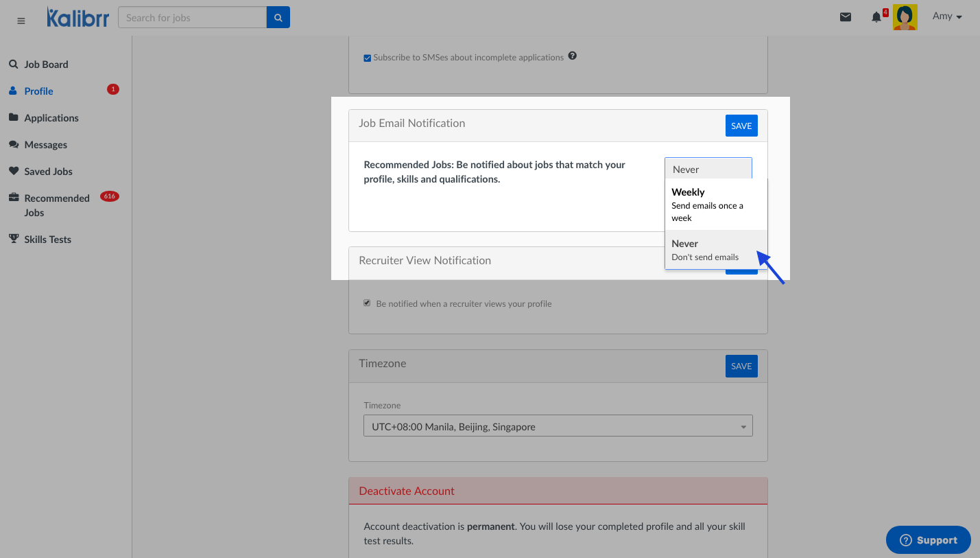The height and width of the screenshot is (558, 980).
Task: Save the Job Email Notification setting
Action: [741, 126]
